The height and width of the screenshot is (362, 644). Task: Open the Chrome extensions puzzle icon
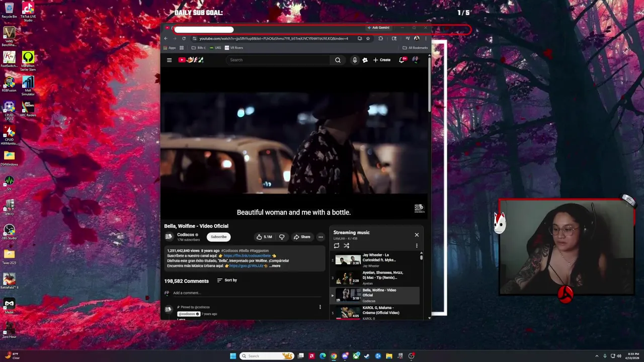coord(380,38)
